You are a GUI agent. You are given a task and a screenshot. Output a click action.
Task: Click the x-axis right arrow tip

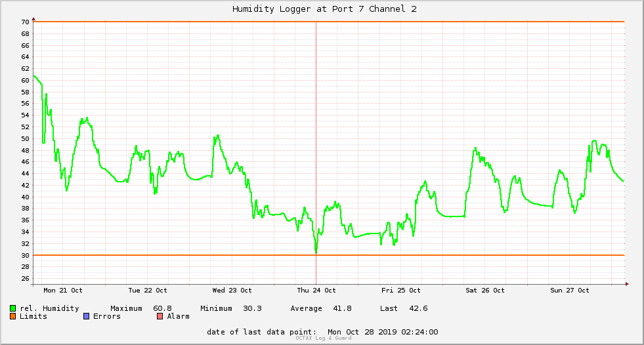point(627,284)
